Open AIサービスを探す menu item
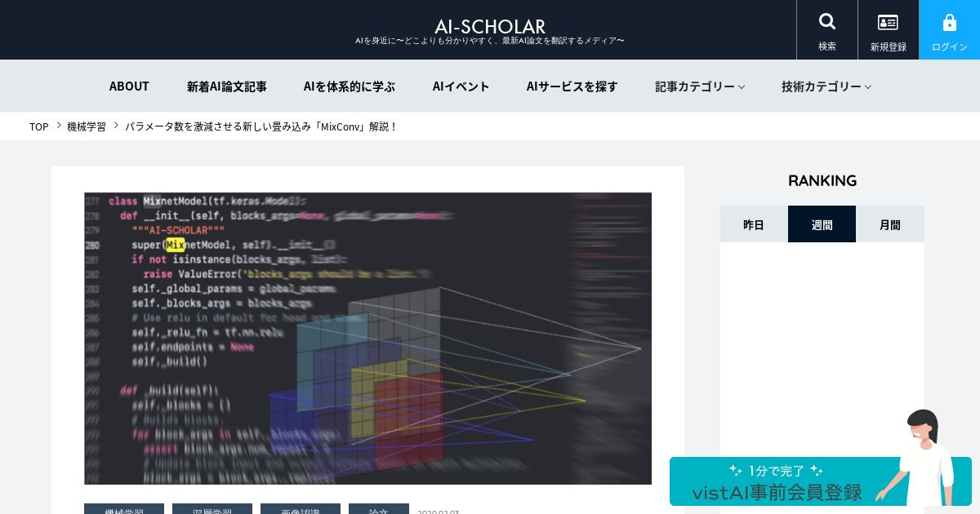 [x=572, y=86]
